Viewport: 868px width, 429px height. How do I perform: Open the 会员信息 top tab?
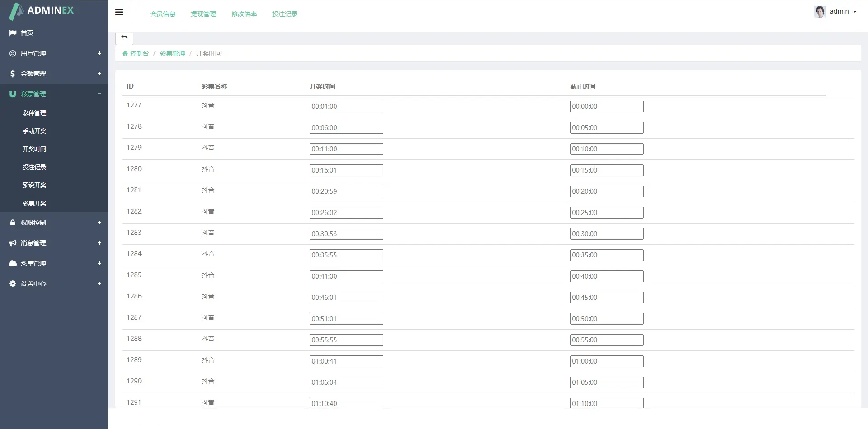163,14
